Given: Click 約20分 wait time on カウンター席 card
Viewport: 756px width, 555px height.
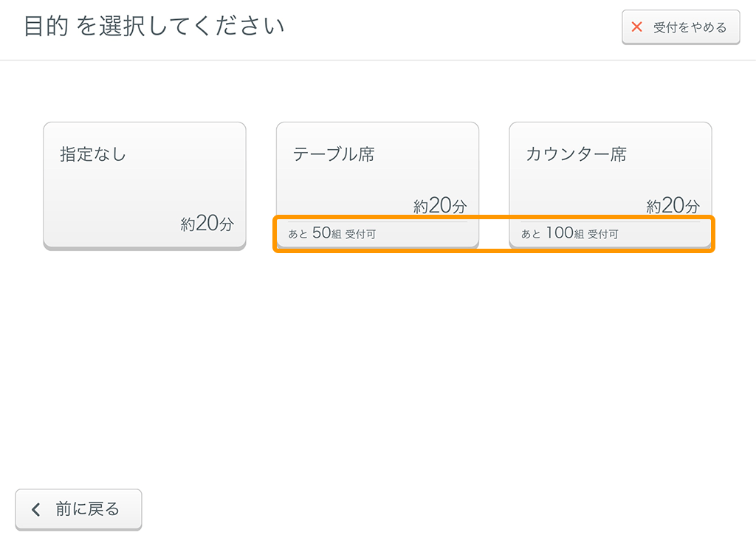Looking at the screenshot, I should coord(673,206).
